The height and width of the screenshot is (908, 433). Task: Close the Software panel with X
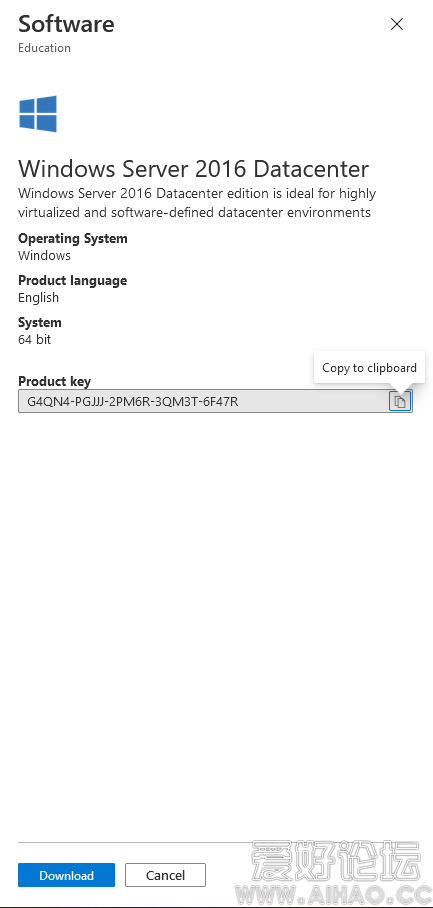[397, 24]
